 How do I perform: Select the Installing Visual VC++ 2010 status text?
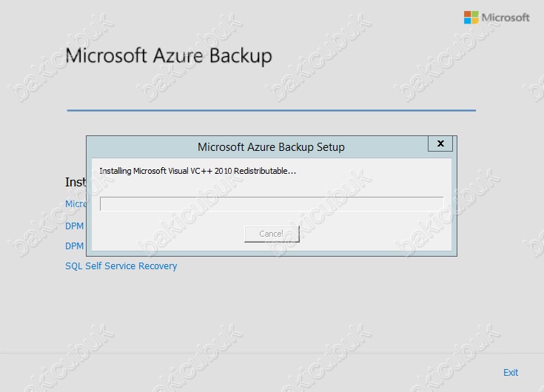[x=198, y=171]
